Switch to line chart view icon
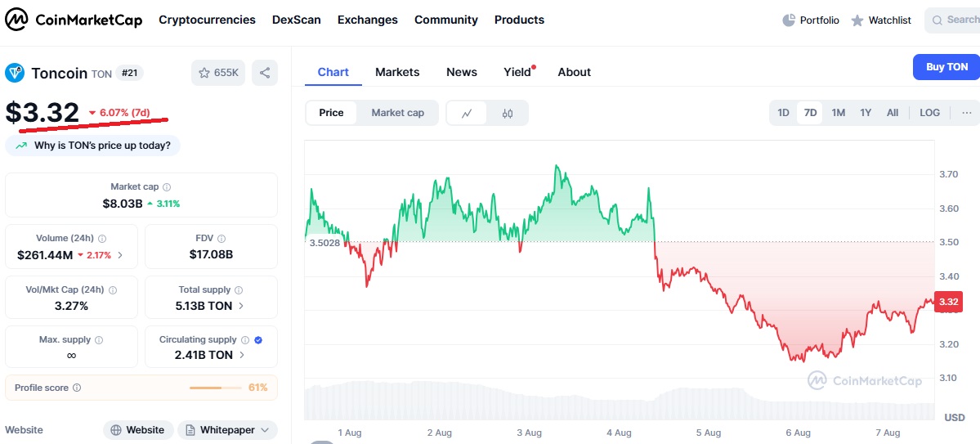The image size is (980, 444). (466, 113)
